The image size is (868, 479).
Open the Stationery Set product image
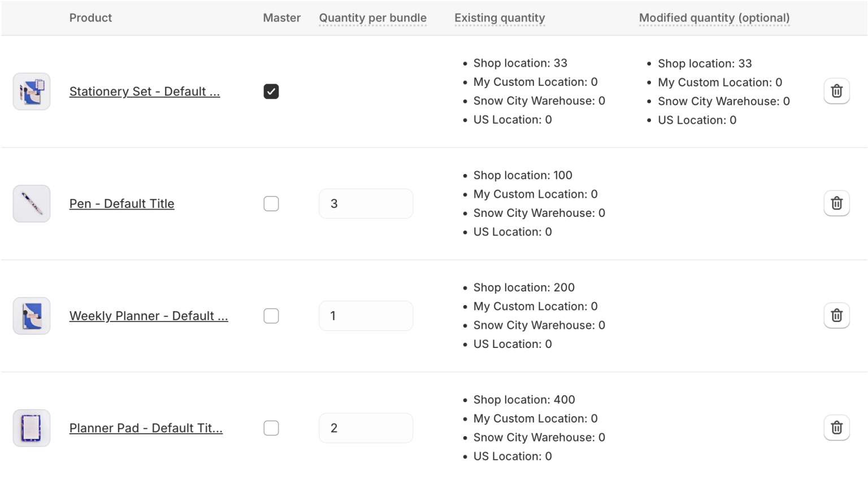[31, 91]
